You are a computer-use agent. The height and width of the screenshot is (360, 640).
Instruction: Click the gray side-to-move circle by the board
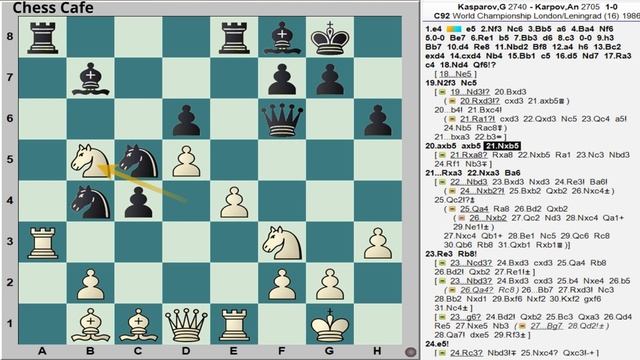coord(411,351)
